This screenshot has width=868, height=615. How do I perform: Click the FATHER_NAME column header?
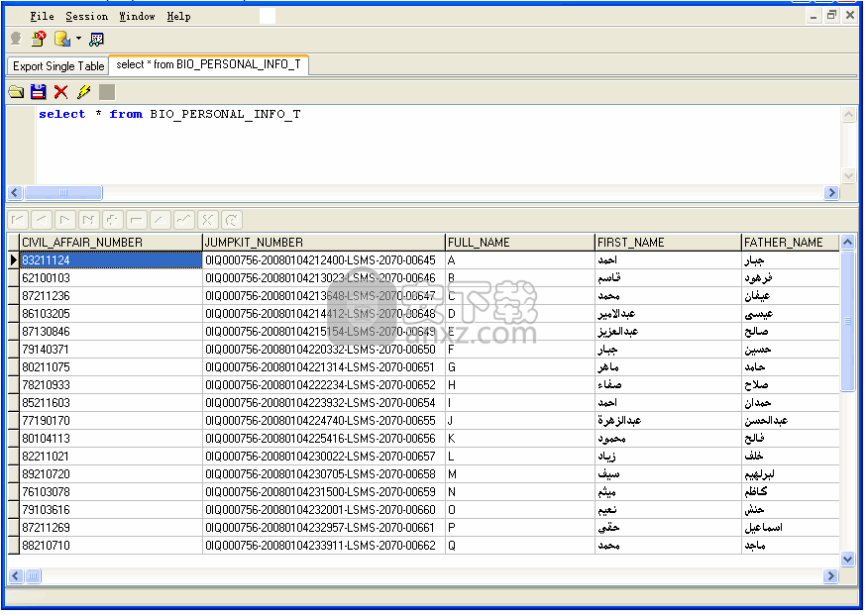791,243
